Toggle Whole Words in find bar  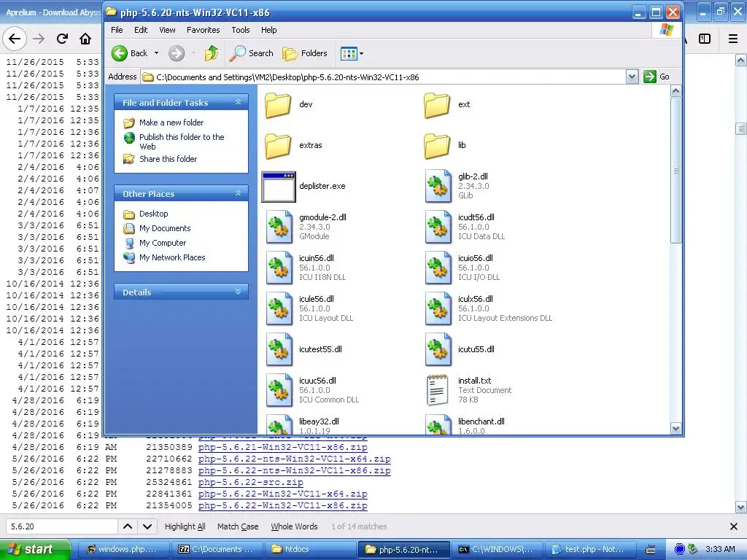pyautogui.click(x=294, y=526)
